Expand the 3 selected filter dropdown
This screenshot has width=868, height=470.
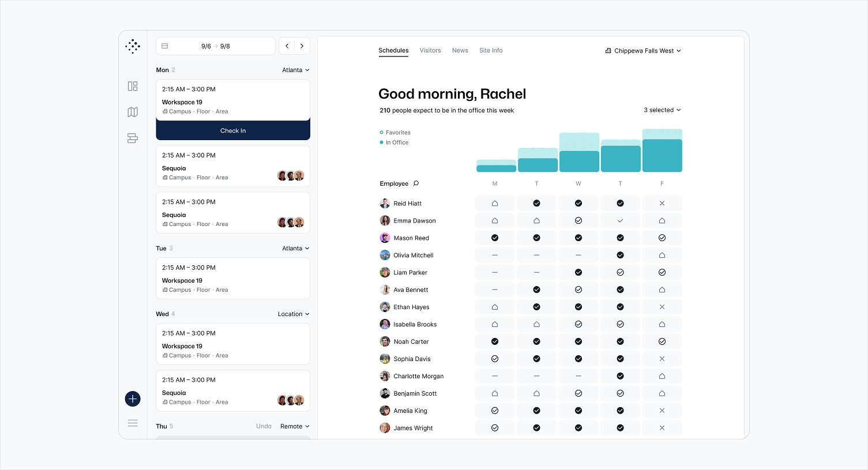pyautogui.click(x=662, y=110)
